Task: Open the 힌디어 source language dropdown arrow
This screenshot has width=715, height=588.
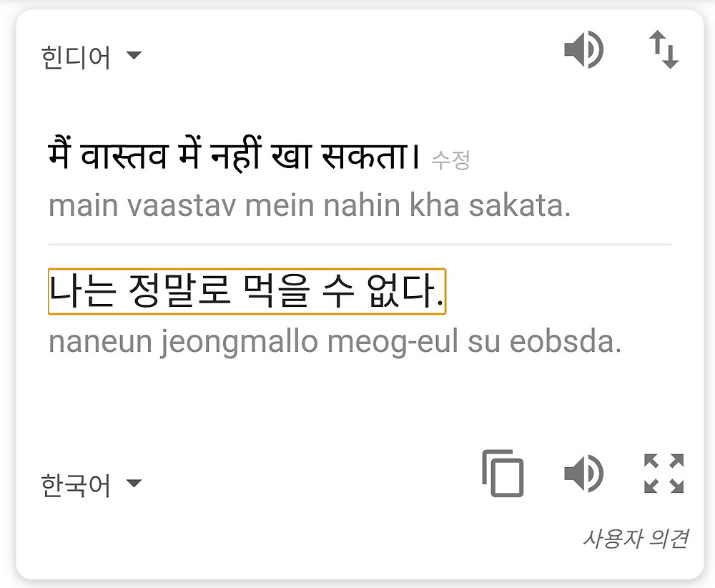Action: point(134,55)
